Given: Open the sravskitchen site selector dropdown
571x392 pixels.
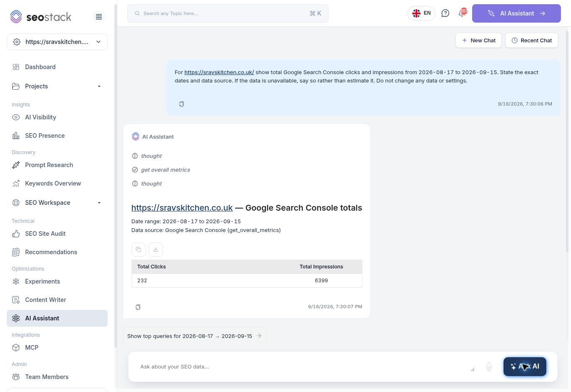Looking at the screenshot, I should 57,42.
